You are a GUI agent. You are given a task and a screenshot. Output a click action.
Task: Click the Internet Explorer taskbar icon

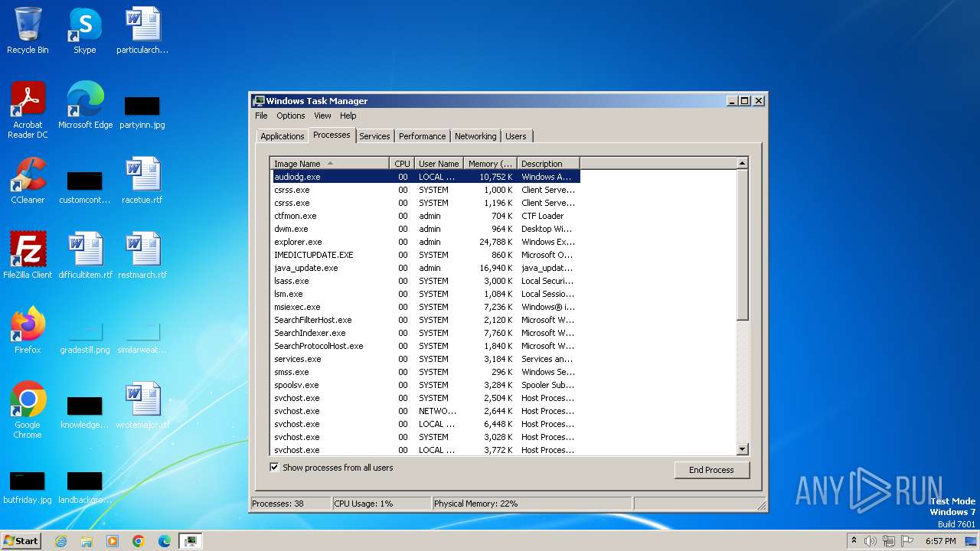60,541
